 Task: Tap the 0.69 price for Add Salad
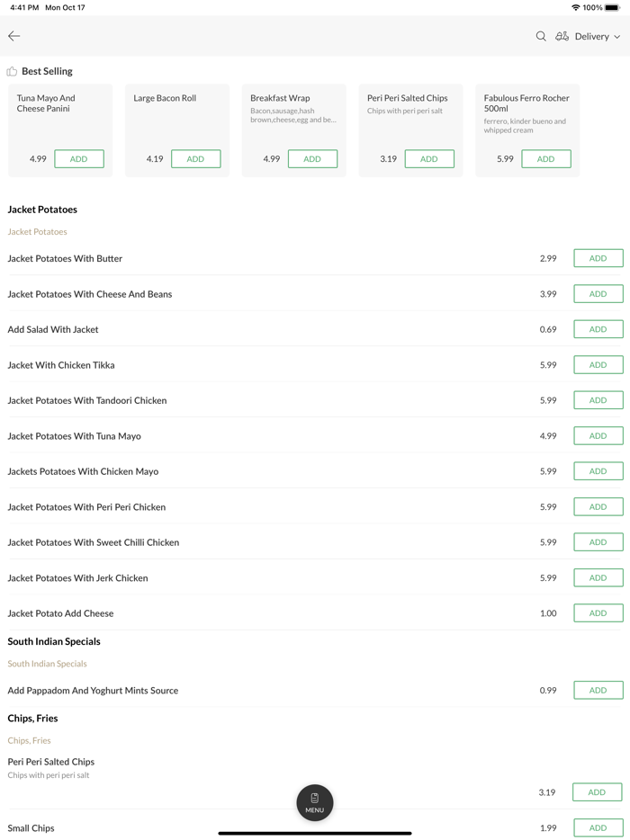[548, 329]
